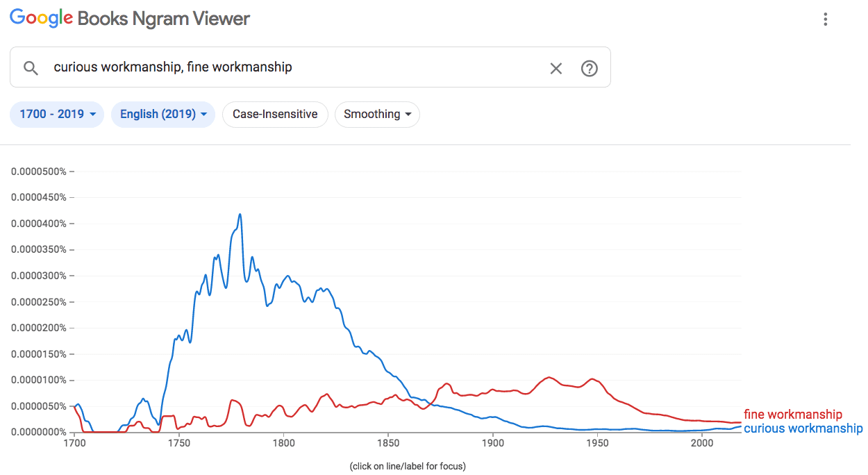Image resolution: width=868 pixels, height=475 pixels.
Task: Open the three-dot more options menu
Action: point(826,19)
